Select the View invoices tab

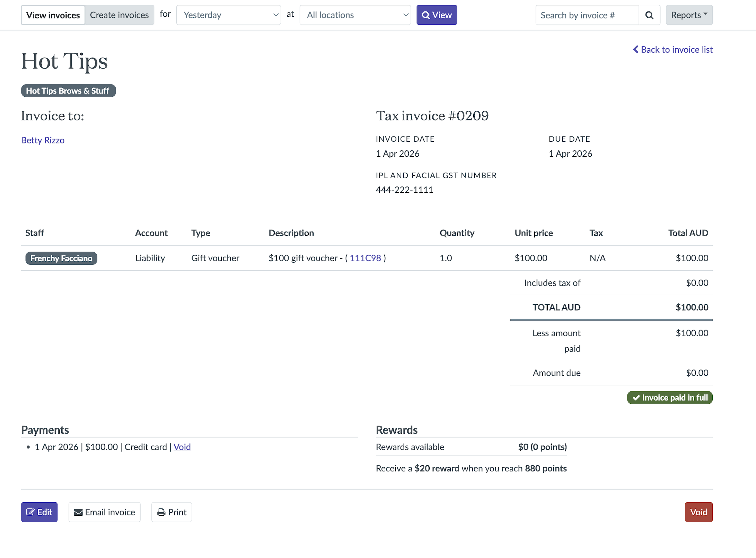[x=53, y=15]
